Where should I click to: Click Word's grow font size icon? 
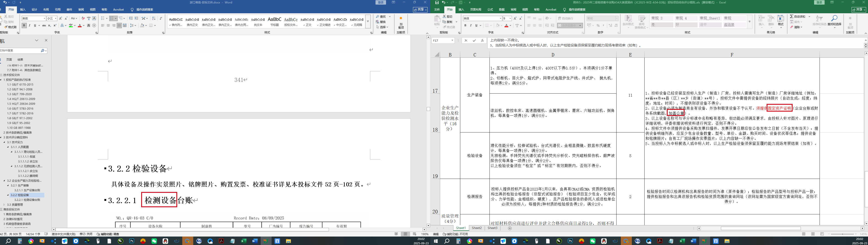click(x=61, y=18)
